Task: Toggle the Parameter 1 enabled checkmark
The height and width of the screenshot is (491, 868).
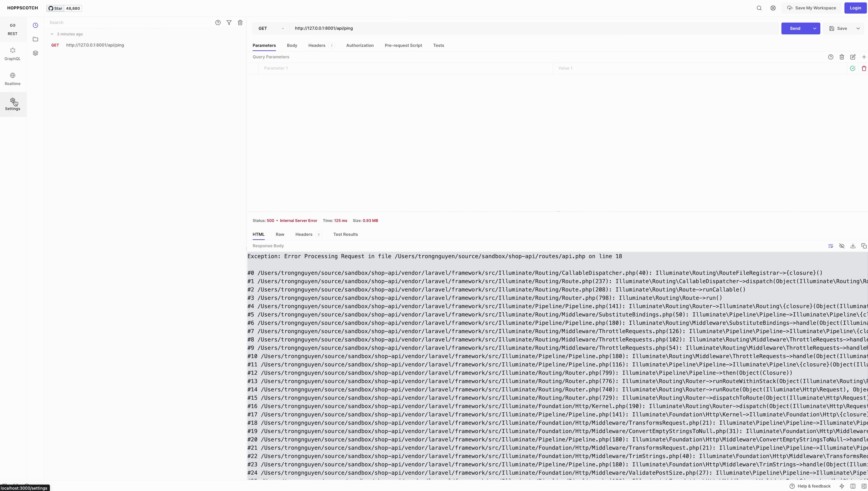Action: [852, 68]
